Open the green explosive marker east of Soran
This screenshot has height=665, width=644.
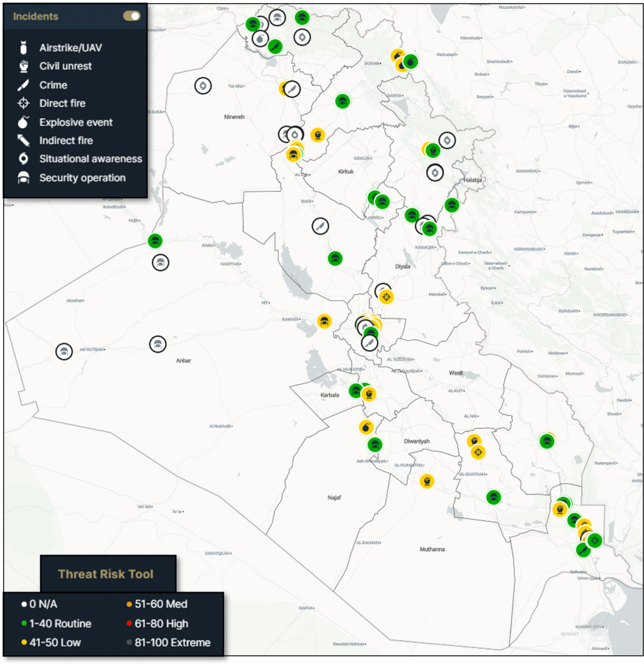(410, 62)
